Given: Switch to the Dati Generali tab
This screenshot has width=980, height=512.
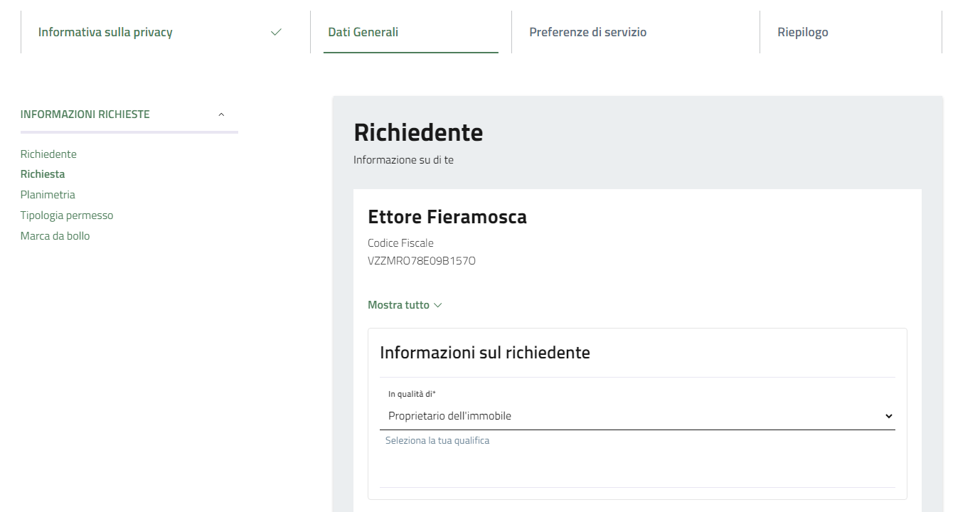Looking at the screenshot, I should (x=363, y=32).
